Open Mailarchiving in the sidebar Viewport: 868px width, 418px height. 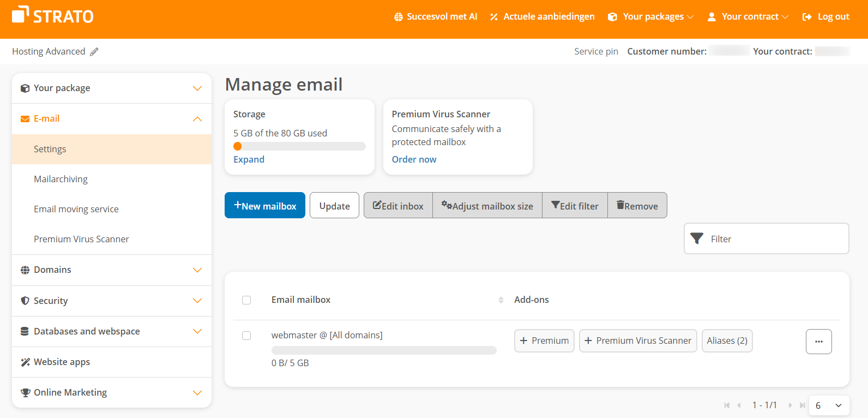click(x=112, y=179)
